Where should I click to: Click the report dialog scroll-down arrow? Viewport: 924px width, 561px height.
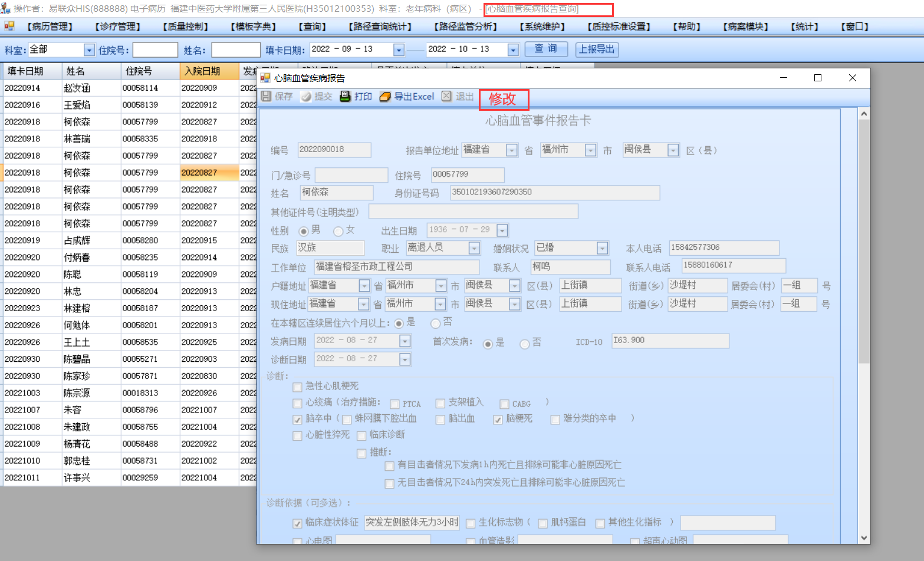864,537
